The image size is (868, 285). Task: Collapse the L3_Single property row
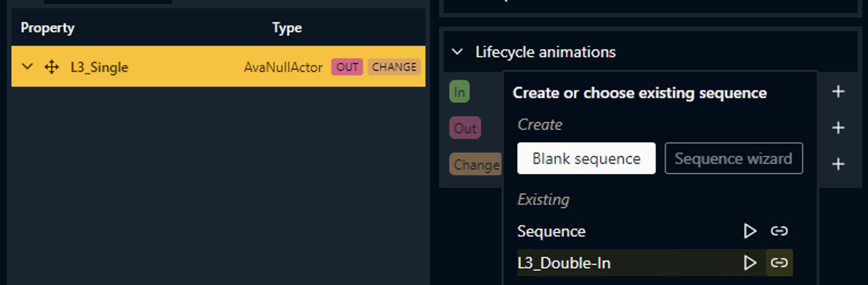(27, 67)
